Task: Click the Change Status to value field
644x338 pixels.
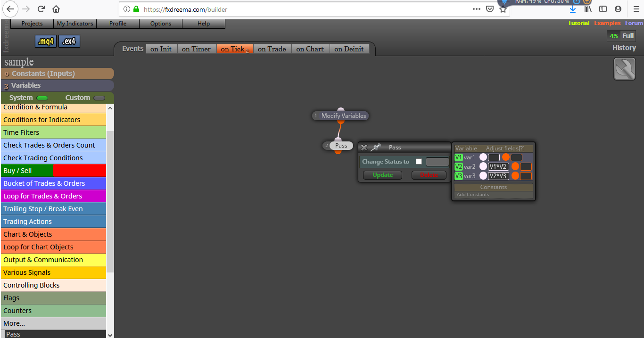Action: click(x=437, y=162)
